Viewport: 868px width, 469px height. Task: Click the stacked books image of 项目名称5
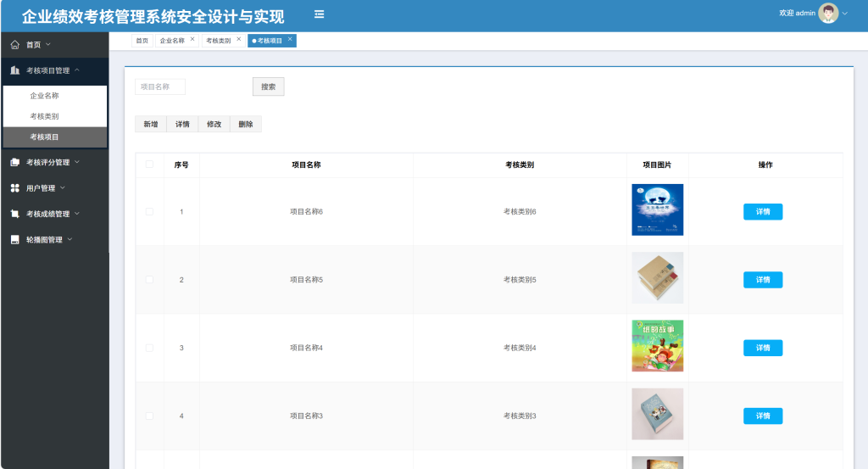[x=658, y=278]
